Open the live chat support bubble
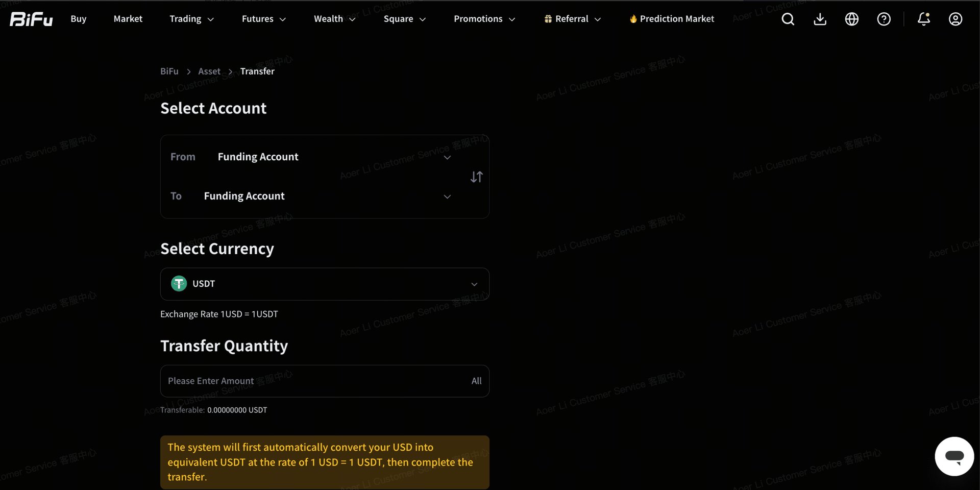Screen dimensions: 980x490 click(954, 456)
